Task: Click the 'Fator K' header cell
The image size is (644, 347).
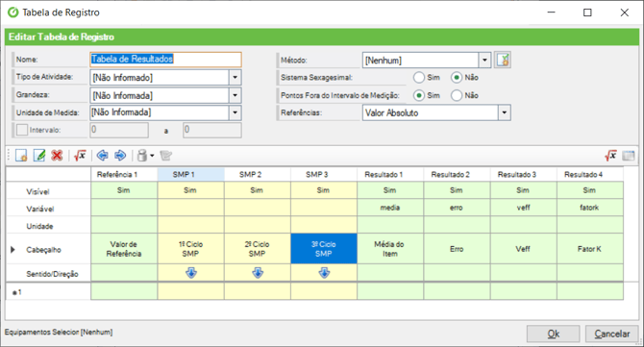Action: coord(590,249)
